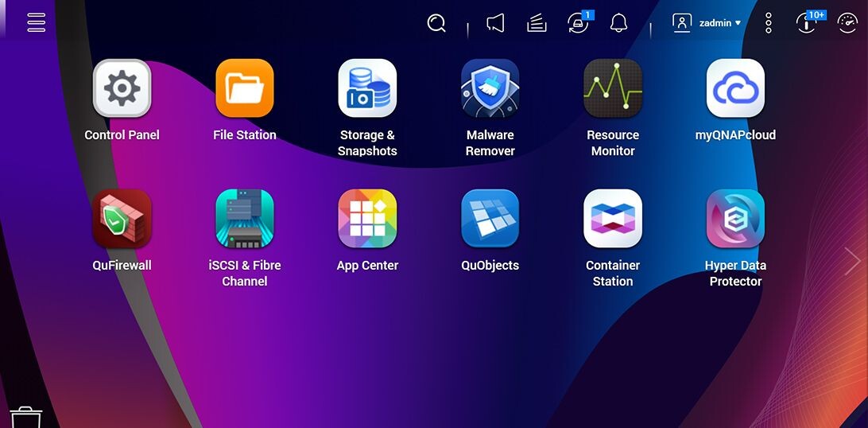Open background tasks stack icon
The image size is (868, 428).
pyautogui.click(x=537, y=23)
